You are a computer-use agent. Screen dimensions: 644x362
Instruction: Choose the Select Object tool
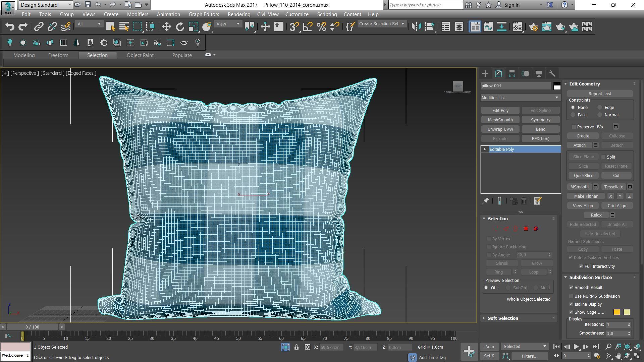(110, 27)
